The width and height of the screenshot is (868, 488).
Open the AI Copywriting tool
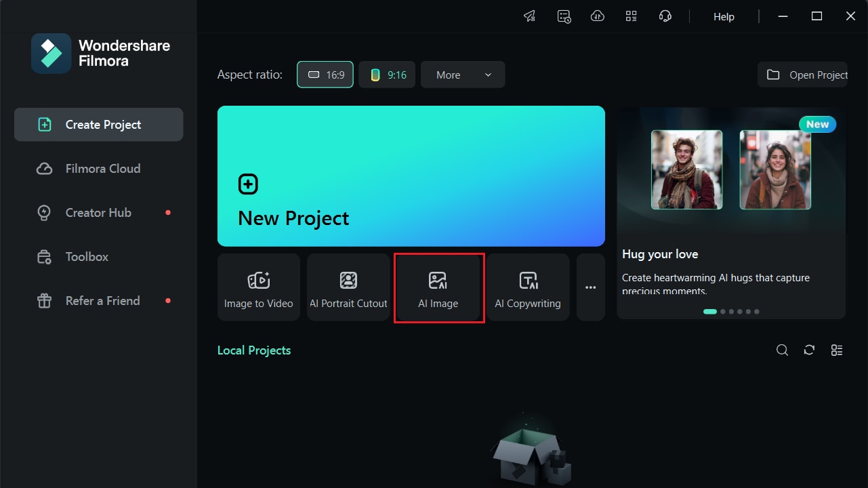coord(528,287)
